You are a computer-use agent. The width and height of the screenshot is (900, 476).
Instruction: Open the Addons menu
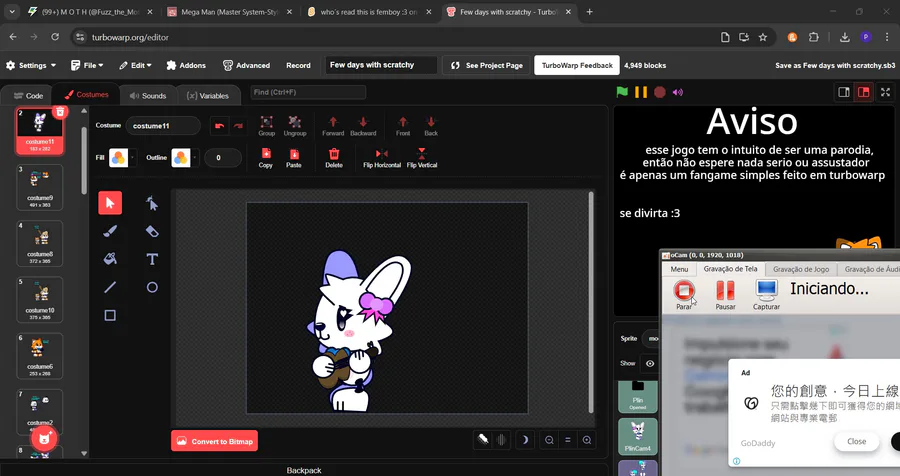tap(186, 65)
